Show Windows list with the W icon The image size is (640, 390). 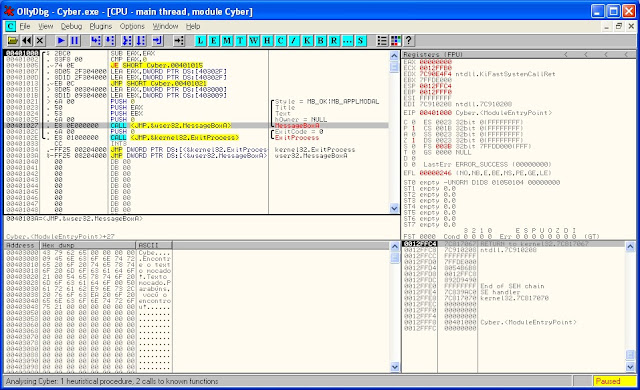[253, 40]
